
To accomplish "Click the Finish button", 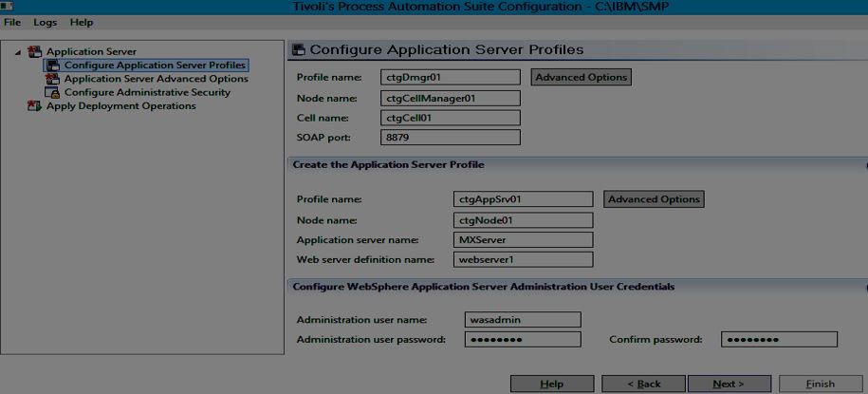I will [x=821, y=384].
